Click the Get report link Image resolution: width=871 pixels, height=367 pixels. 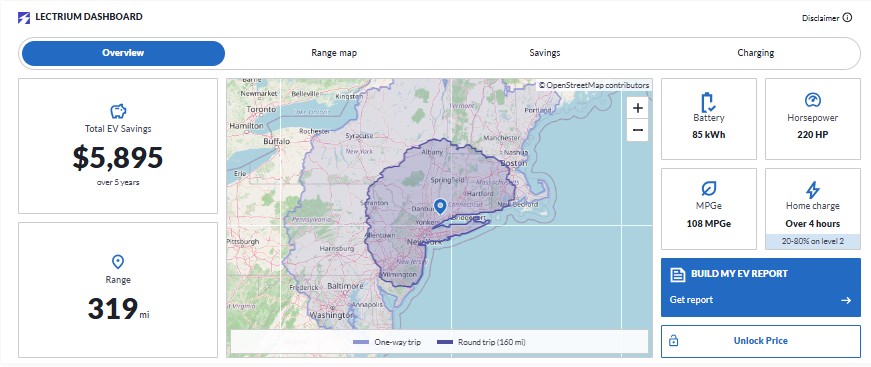tap(691, 300)
